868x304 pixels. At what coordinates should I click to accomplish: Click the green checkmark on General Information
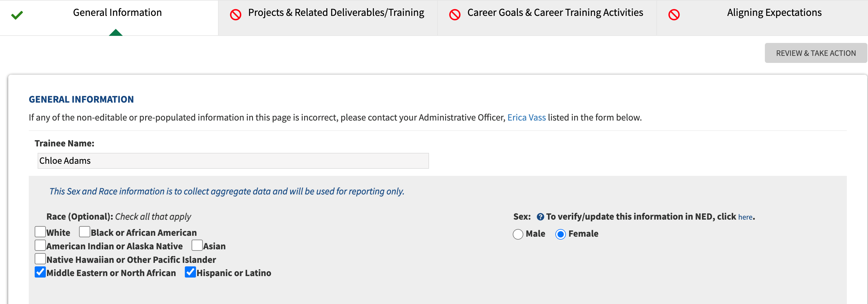(17, 15)
